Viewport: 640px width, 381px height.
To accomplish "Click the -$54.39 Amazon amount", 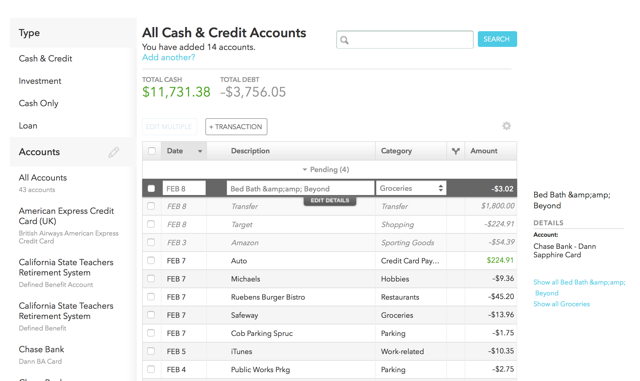I will coord(501,242).
